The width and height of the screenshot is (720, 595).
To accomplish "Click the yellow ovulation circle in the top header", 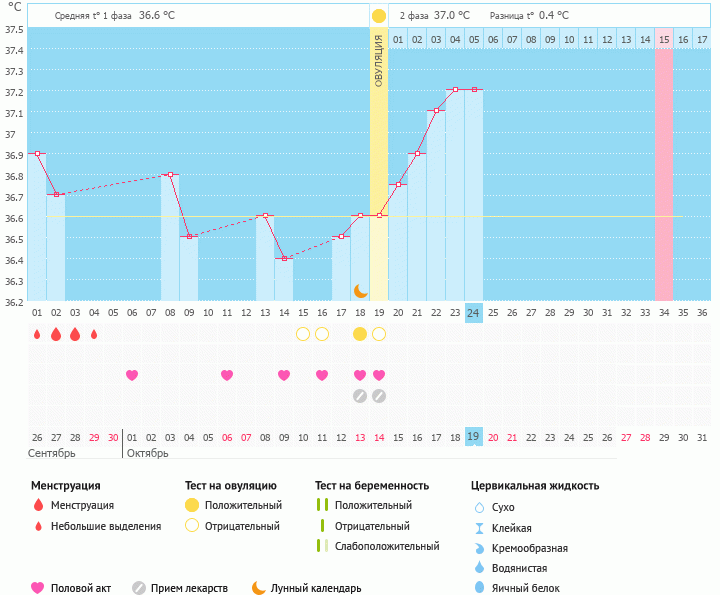I will point(379,16).
